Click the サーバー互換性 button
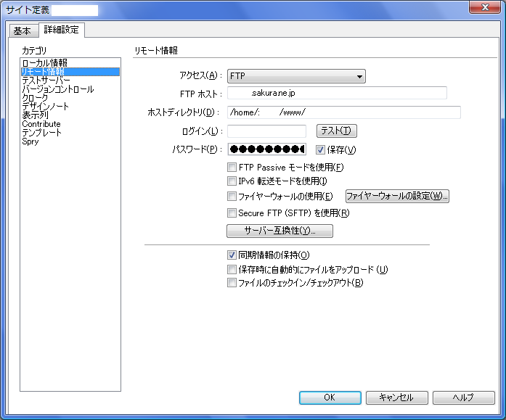This screenshot has height=420, width=506. 279,231
